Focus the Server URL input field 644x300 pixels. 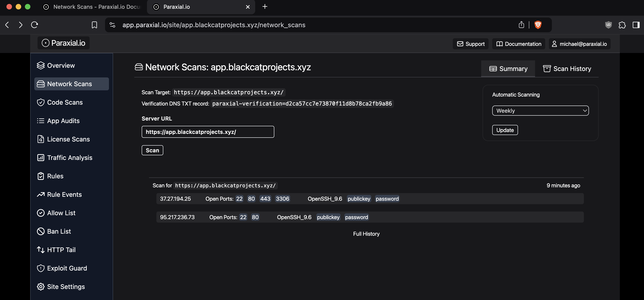[x=208, y=132]
